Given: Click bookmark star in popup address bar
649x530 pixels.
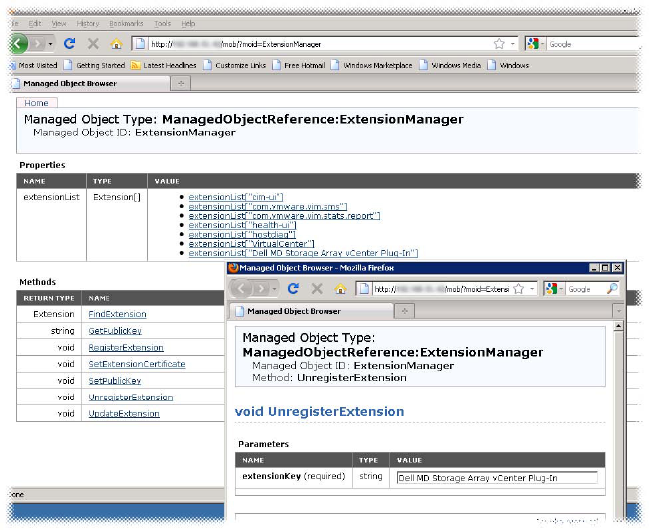Looking at the screenshot, I should (x=519, y=289).
